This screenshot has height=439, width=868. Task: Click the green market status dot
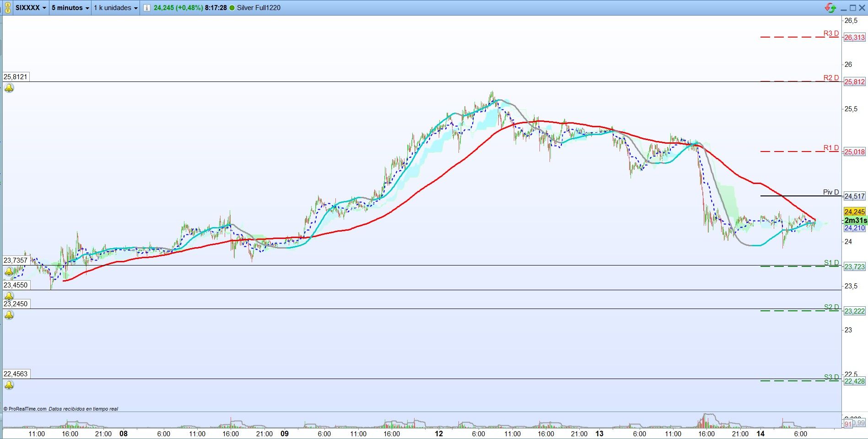[232, 8]
